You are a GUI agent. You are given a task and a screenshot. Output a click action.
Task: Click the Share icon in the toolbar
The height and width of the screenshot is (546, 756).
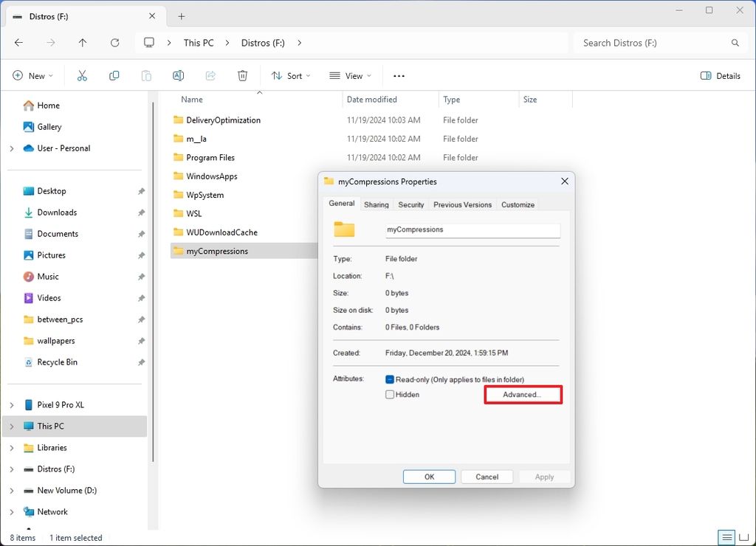(x=210, y=75)
